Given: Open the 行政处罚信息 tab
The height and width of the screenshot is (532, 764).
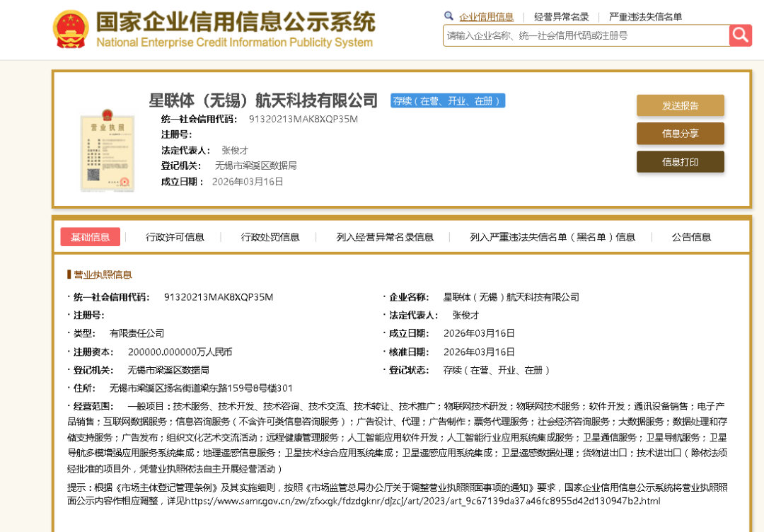Looking at the screenshot, I should 270,237.
